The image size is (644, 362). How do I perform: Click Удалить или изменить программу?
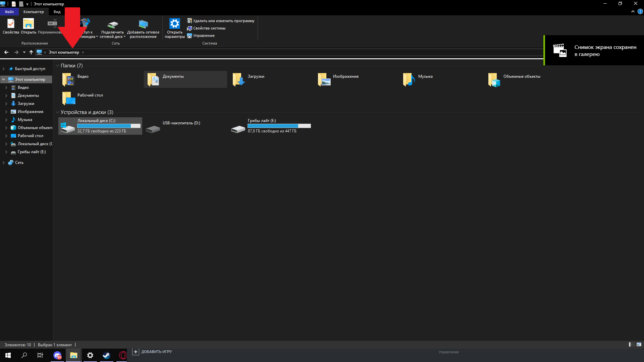point(223,21)
